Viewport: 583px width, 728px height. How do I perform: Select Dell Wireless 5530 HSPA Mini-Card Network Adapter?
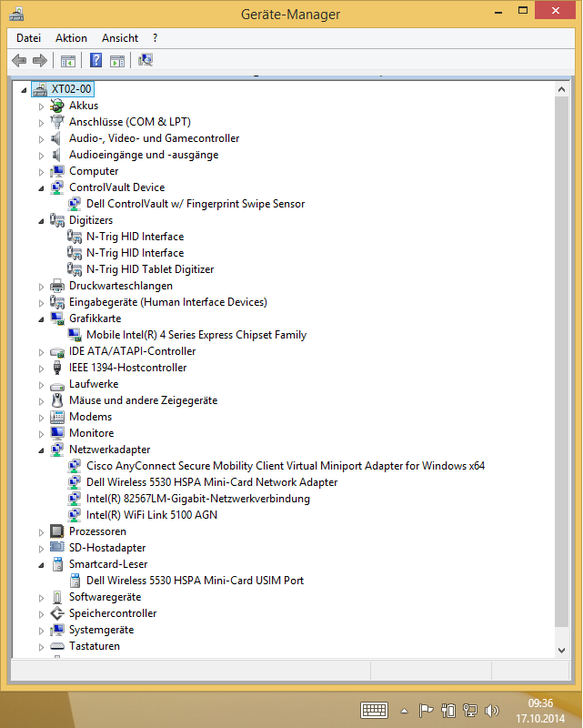pos(212,482)
